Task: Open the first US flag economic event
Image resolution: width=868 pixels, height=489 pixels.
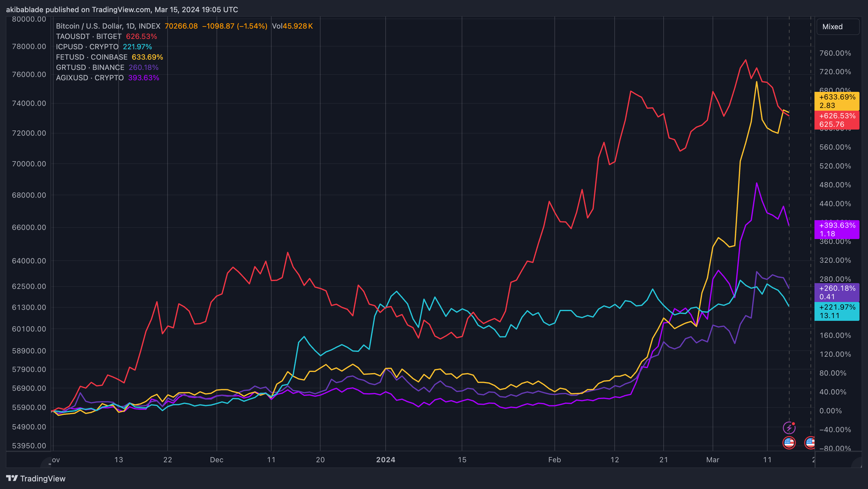Action: click(789, 442)
